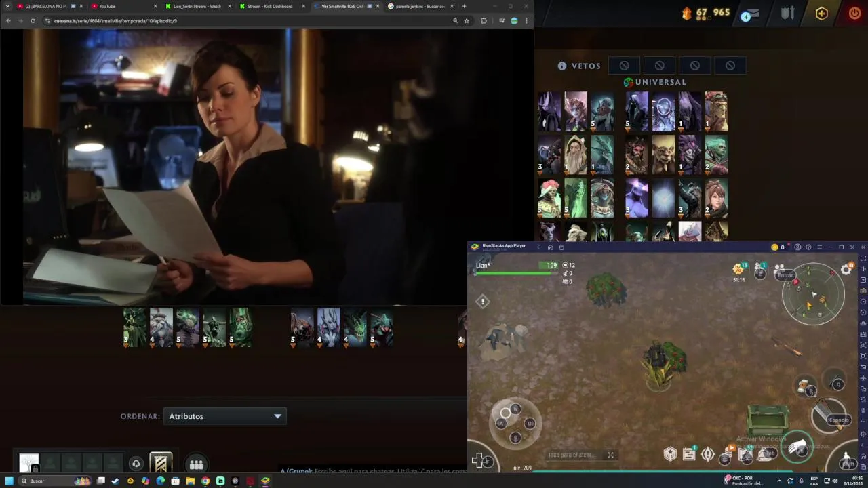The height and width of the screenshot is (488, 868).
Task: Expand the in-game chat box
Action: (610, 455)
